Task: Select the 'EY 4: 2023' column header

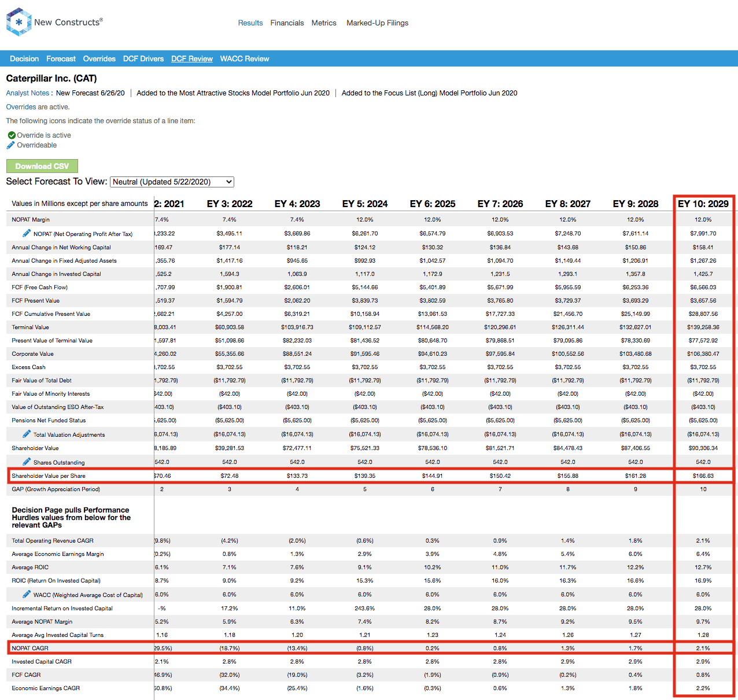Action: pos(297,204)
